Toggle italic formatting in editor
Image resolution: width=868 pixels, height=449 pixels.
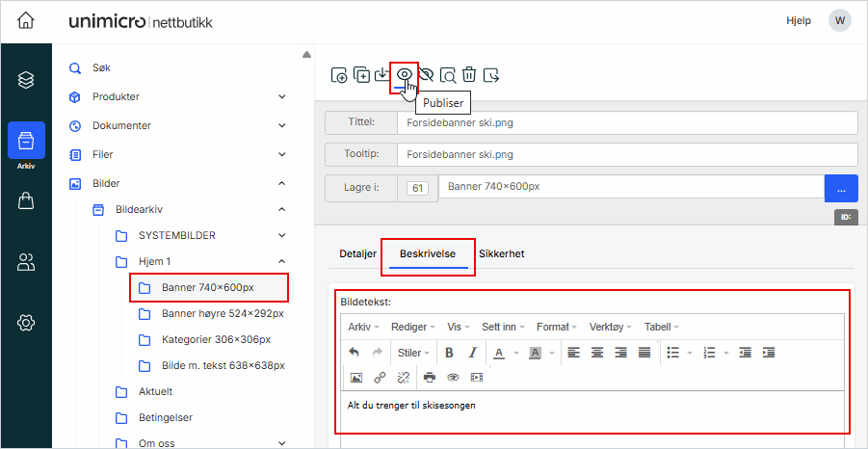click(x=472, y=353)
